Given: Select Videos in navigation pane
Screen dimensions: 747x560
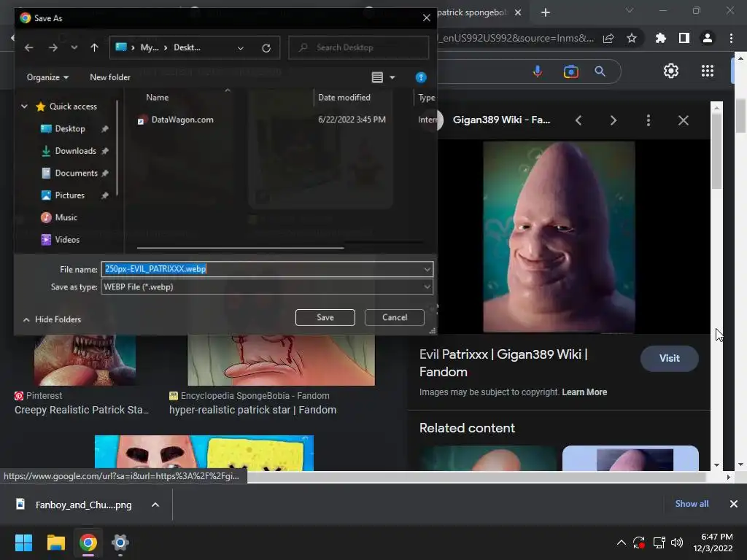Looking at the screenshot, I should pos(66,239).
